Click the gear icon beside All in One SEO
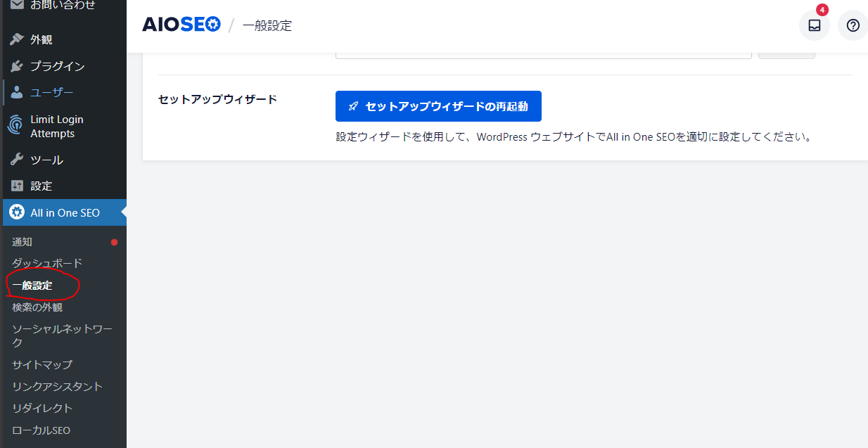This screenshot has height=448, width=868. [x=17, y=212]
